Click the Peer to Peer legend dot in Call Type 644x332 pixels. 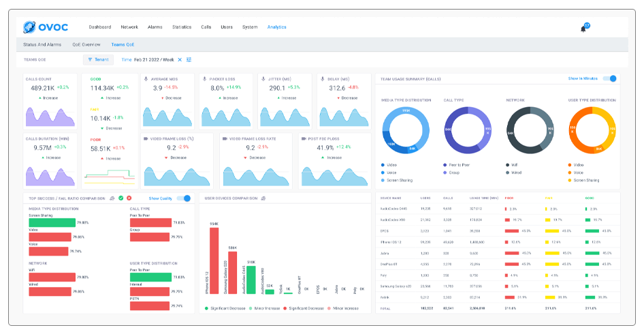click(x=445, y=165)
